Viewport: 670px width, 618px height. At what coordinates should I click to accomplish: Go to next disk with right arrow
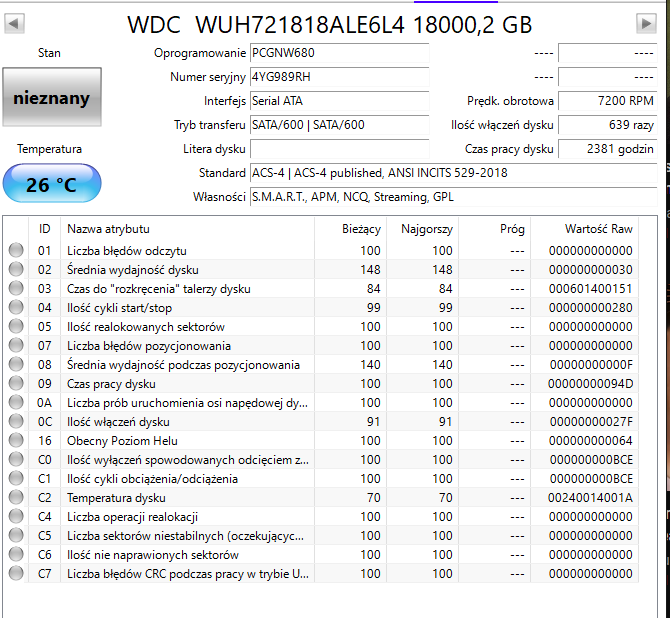click(x=646, y=23)
